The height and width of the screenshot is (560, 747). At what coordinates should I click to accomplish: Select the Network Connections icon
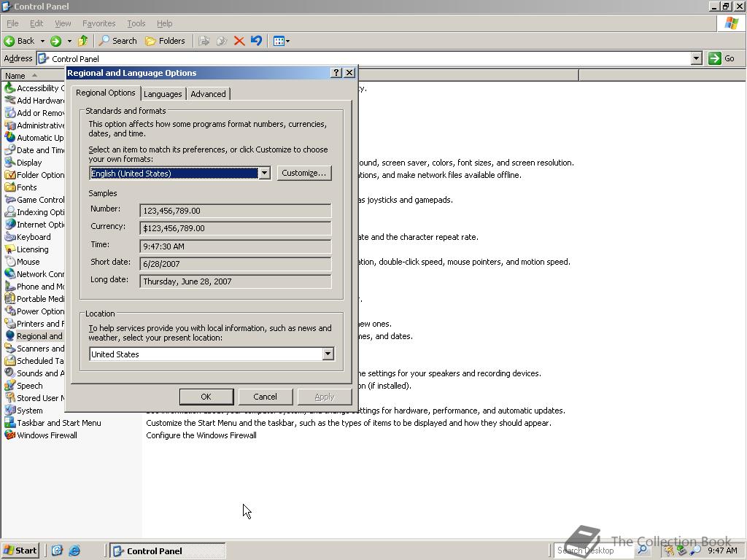[10, 274]
